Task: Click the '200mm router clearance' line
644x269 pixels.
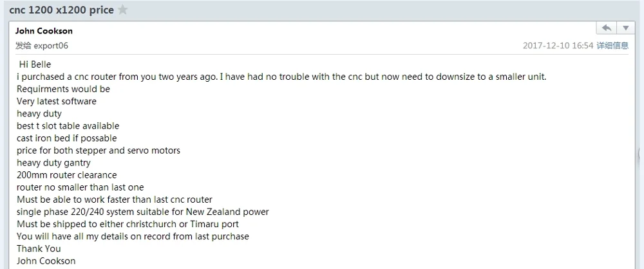Action: pyautogui.click(x=66, y=174)
